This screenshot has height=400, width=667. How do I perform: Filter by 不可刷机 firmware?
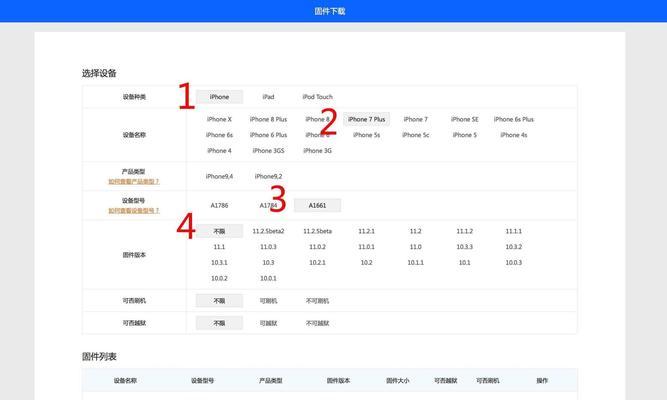pyautogui.click(x=317, y=301)
